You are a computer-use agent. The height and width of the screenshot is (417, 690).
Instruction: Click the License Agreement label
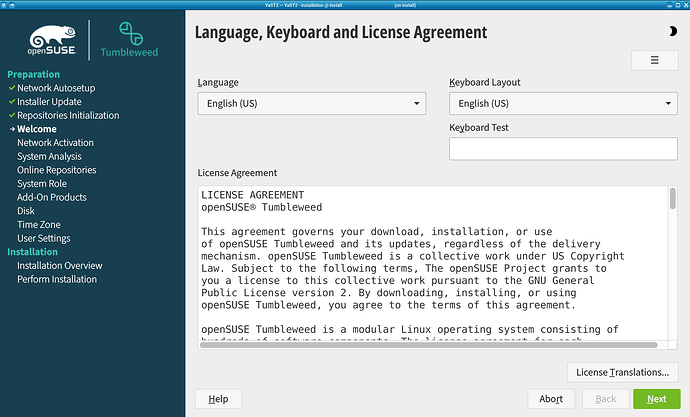[237, 173]
